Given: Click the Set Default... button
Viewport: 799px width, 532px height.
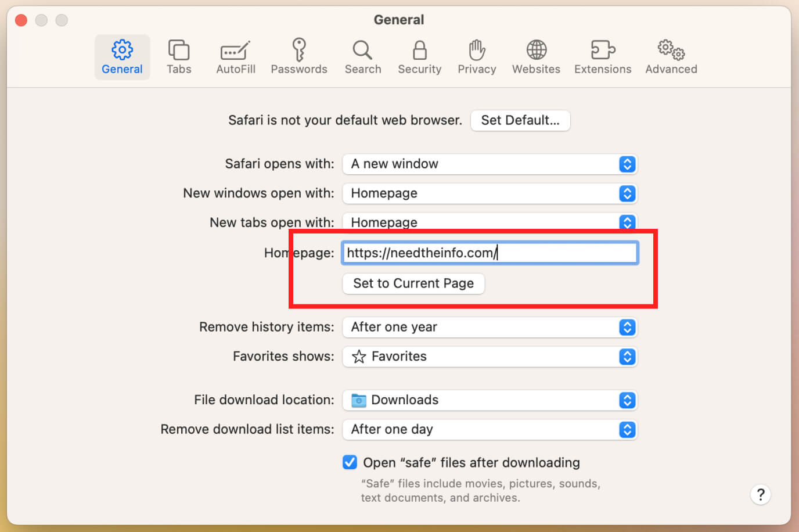Looking at the screenshot, I should pos(520,120).
